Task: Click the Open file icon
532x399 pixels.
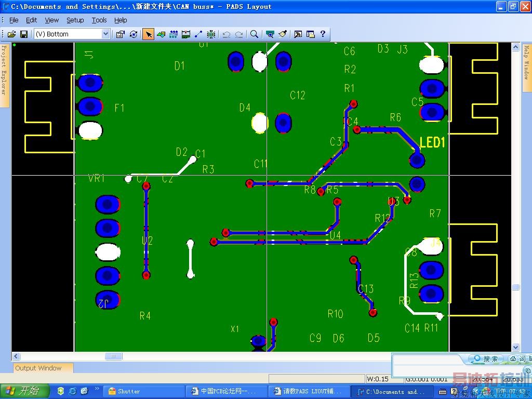Action: pyautogui.click(x=11, y=34)
